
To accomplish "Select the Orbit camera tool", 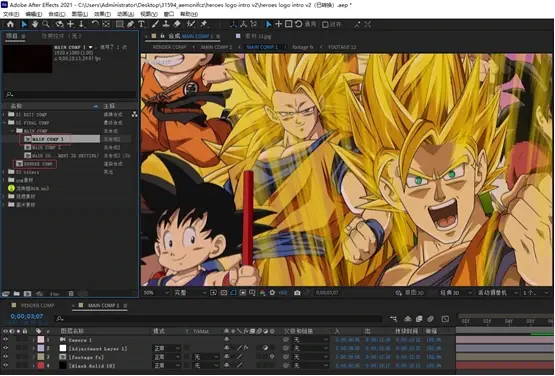I will pyautogui.click(x=59, y=24).
